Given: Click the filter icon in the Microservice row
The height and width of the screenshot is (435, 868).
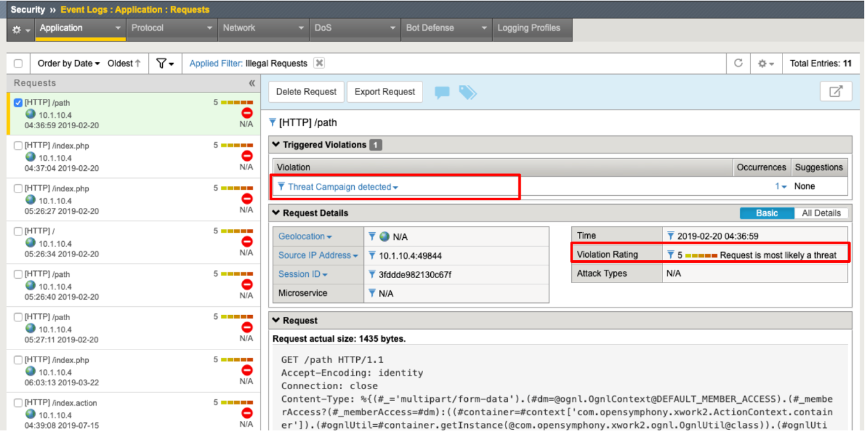Looking at the screenshot, I should point(372,293).
